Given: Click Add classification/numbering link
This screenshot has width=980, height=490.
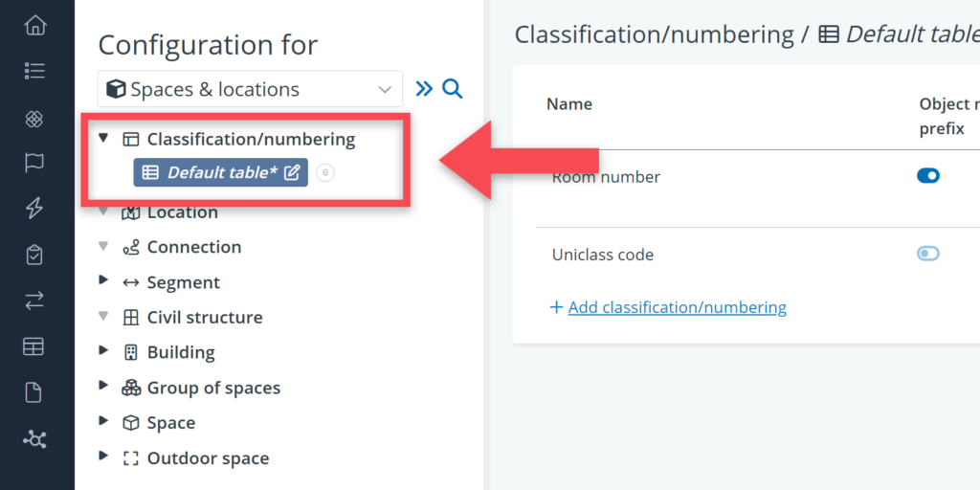Looking at the screenshot, I should pyautogui.click(x=677, y=307).
